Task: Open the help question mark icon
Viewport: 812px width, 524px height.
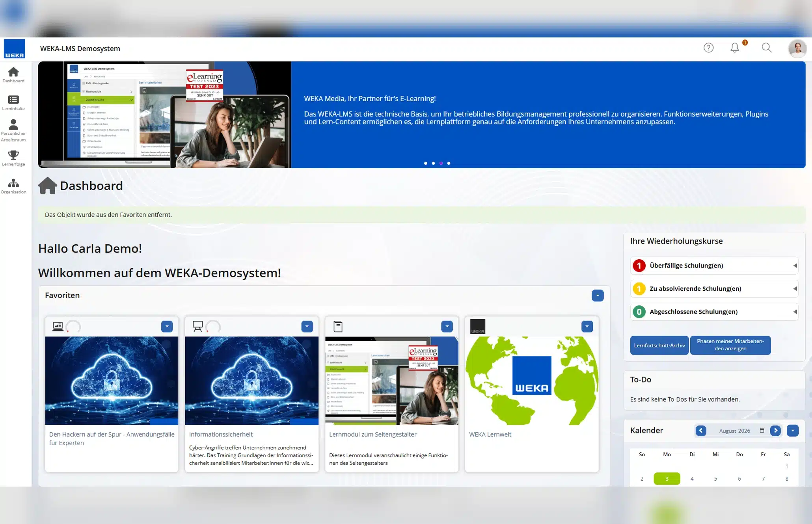Action: [708, 48]
